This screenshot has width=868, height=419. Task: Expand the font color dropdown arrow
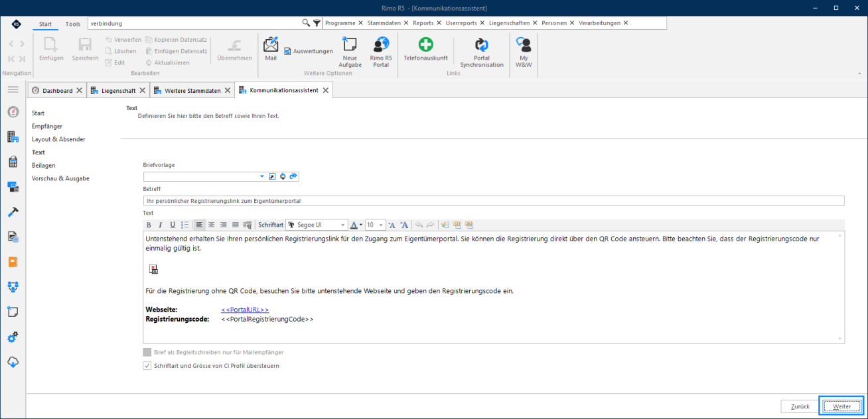(361, 225)
